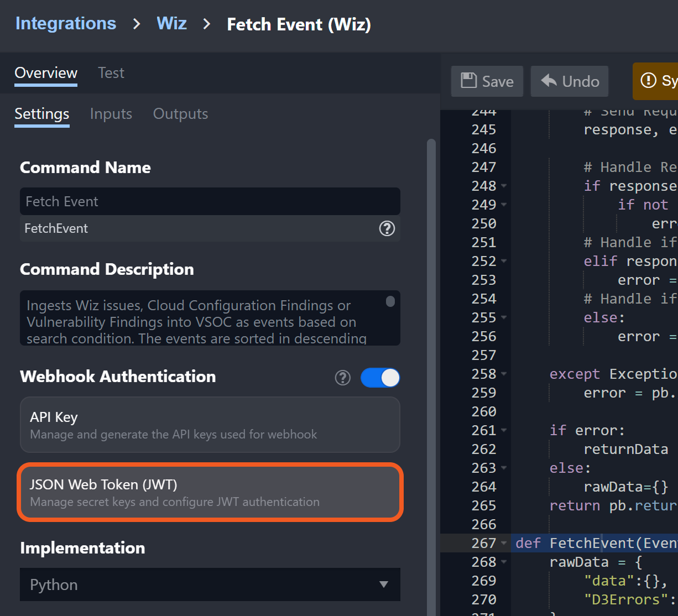Click the Command Description text area
The height and width of the screenshot is (616, 678).
[x=199, y=321]
